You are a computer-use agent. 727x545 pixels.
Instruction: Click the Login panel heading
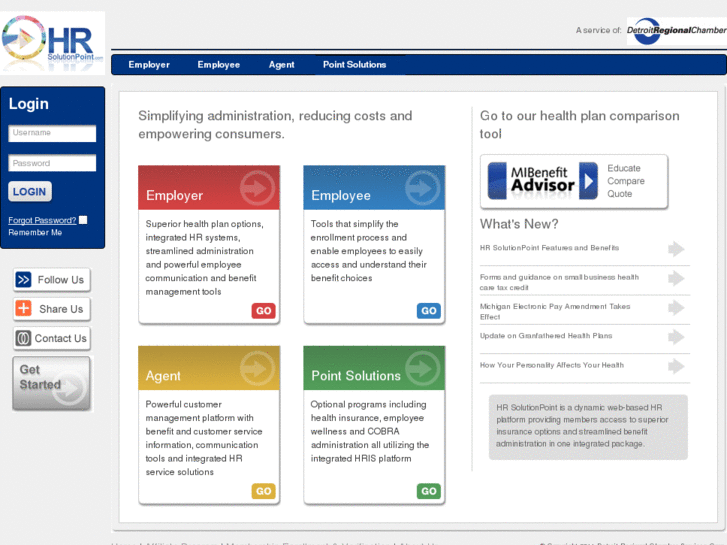point(29,104)
